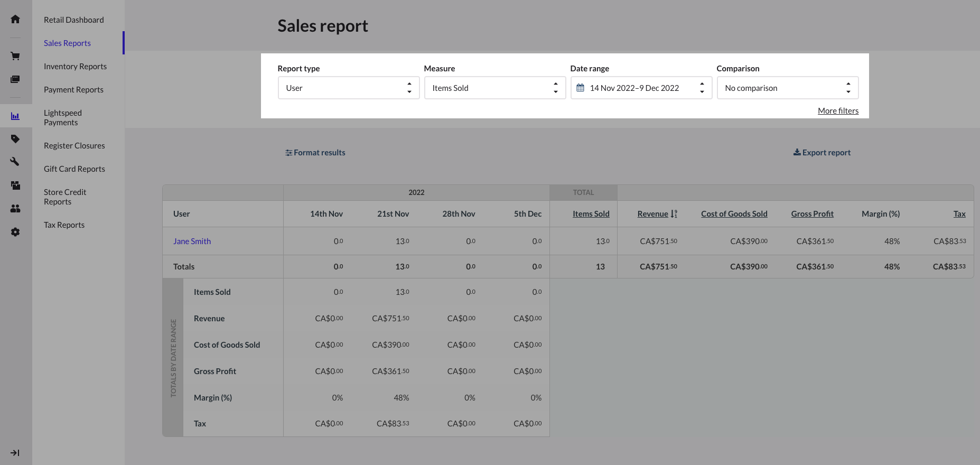Select the bar chart Reporting icon
Image resolution: width=980 pixels, height=465 pixels.
pos(15,116)
